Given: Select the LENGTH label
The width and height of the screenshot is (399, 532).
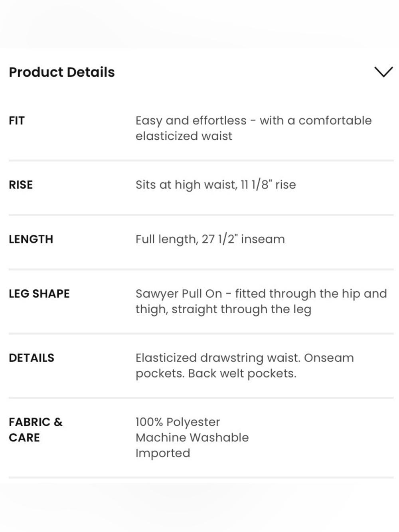Looking at the screenshot, I should pos(31,239).
